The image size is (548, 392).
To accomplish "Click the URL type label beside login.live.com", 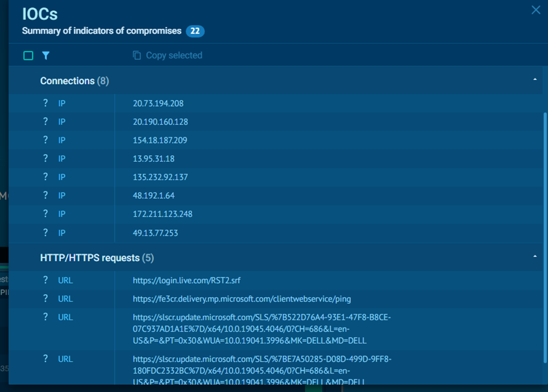I will click(65, 280).
